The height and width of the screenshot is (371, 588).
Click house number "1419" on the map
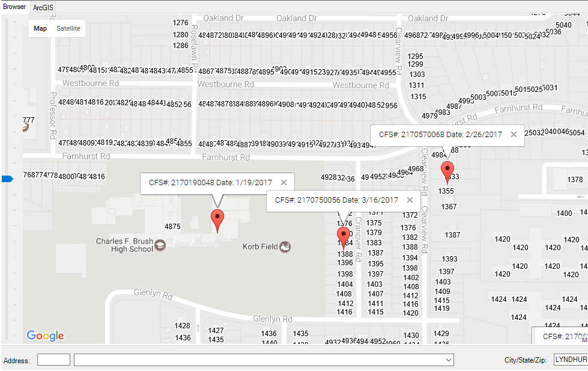(441, 308)
